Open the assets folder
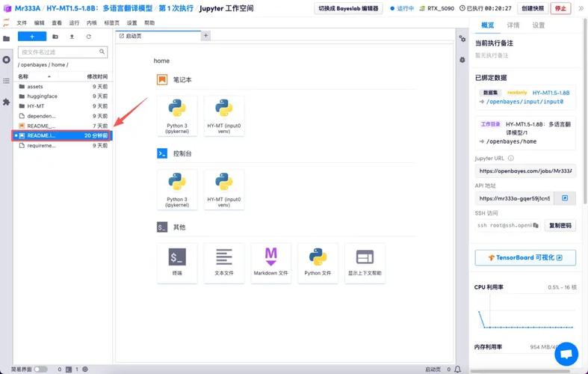This screenshot has width=588, height=374. point(63,86)
